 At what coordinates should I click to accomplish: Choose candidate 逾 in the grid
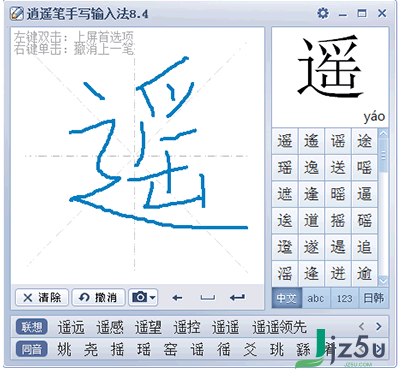[364, 274]
